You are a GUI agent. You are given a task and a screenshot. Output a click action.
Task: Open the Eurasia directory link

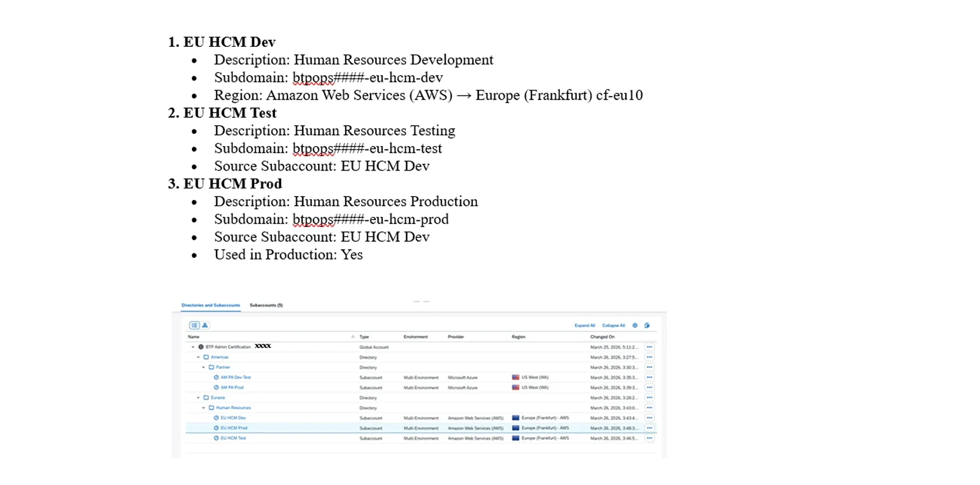coord(218,398)
